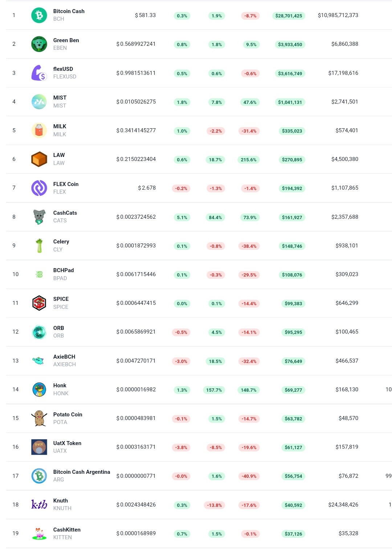The image size is (392, 553).
Task: Click the MIST token logo
Action: tap(39, 102)
